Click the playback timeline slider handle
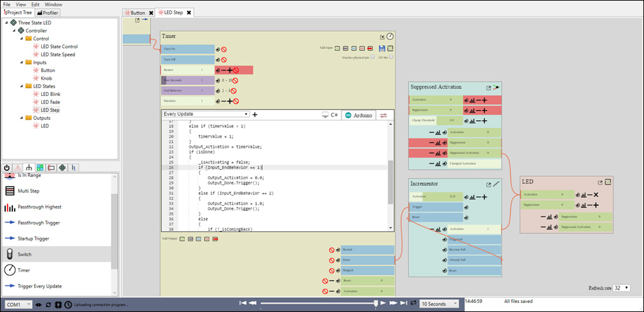Viewport: 644px width, 312px height. [x=377, y=302]
